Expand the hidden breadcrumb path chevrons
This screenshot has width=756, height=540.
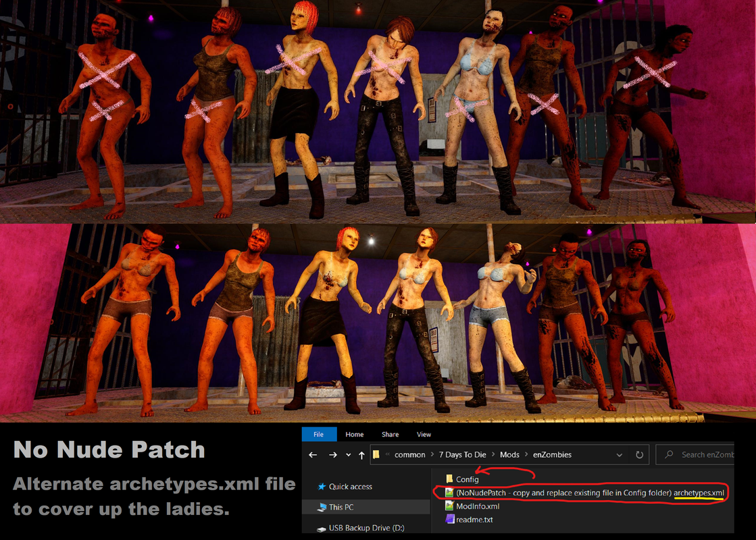pyautogui.click(x=388, y=455)
